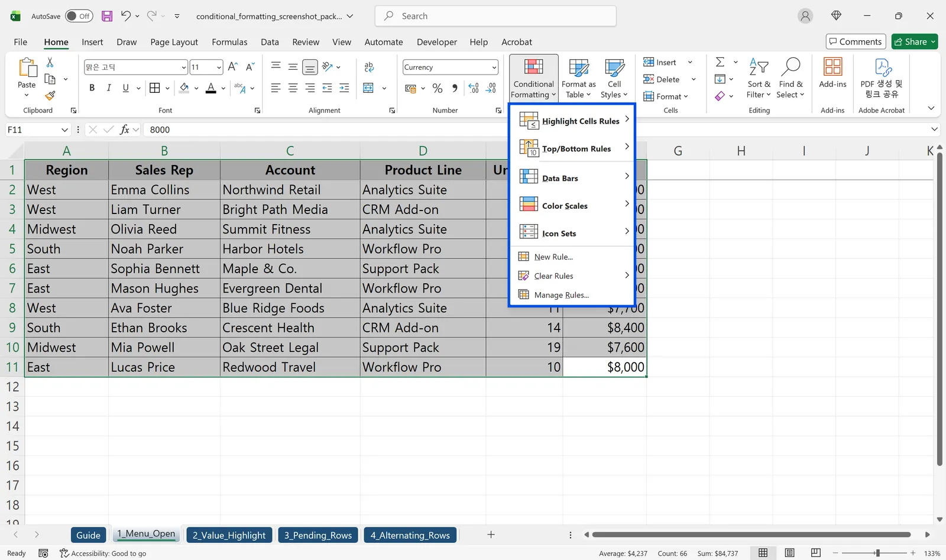Viewport: 946px width, 560px height.
Task: Toggle Bold formatting
Action: click(92, 88)
